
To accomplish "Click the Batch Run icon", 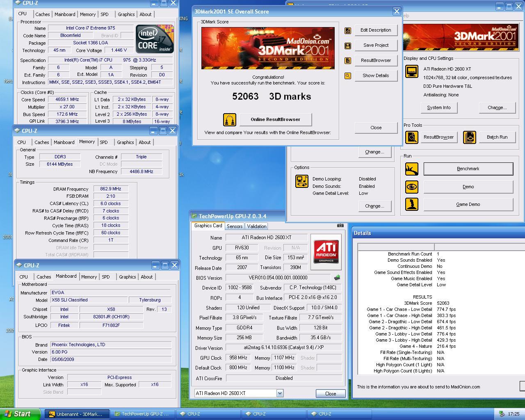I will [x=470, y=137].
